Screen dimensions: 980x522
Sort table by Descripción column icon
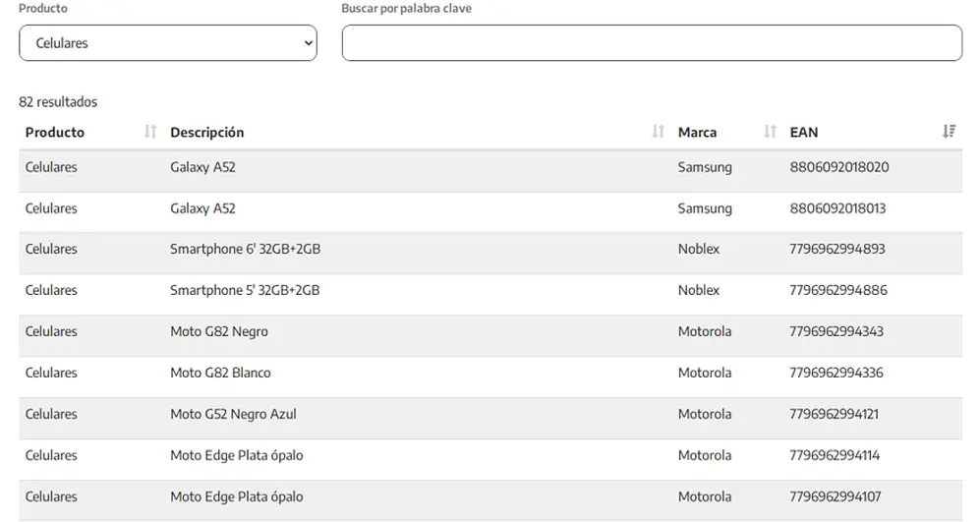click(658, 132)
